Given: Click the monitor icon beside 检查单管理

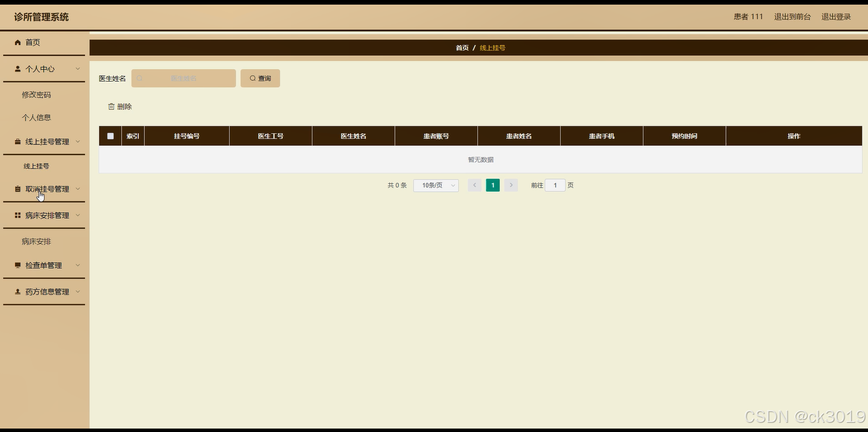Looking at the screenshot, I should tap(18, 265).
